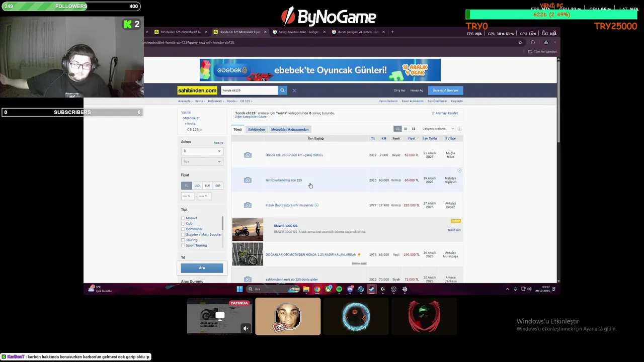Click the honda cb125 search input
Image resolution: width=644 pixels, height=362 pixels.
pyautogui.click(x=249, y=90)
